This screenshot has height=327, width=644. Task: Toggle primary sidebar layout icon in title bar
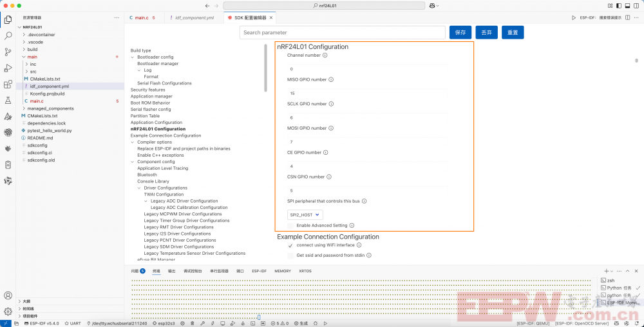618,6
